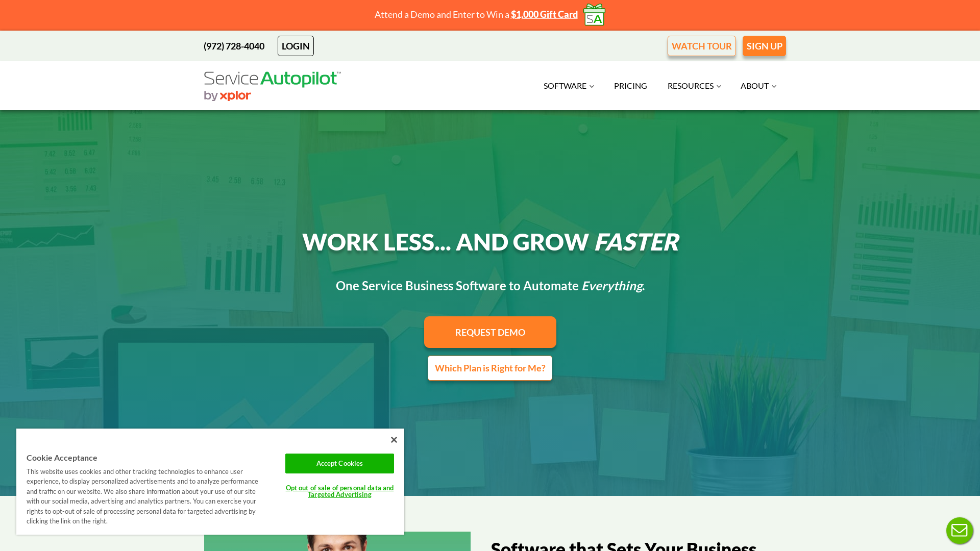Click the SIGN UP button
Image resolution: width=980 pixels, height=551 pixels.
pyautogui.click(x=764, y=46)
